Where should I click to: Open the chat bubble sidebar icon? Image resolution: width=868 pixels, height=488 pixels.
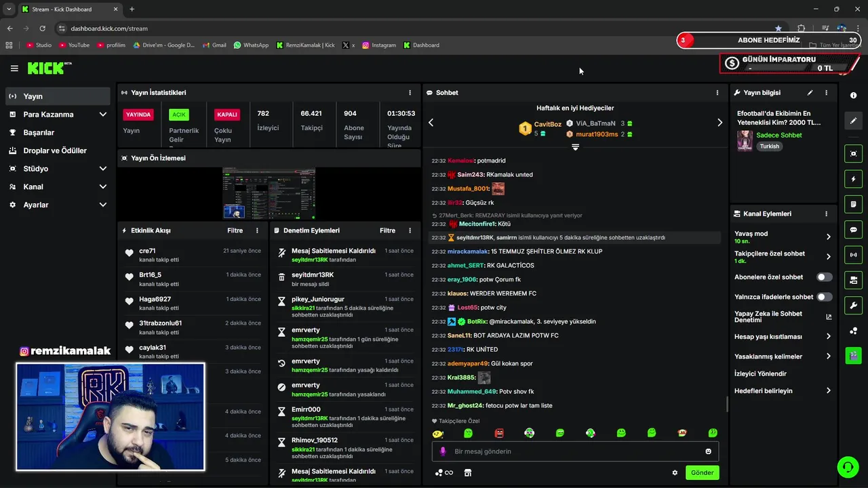coord(854,230)
